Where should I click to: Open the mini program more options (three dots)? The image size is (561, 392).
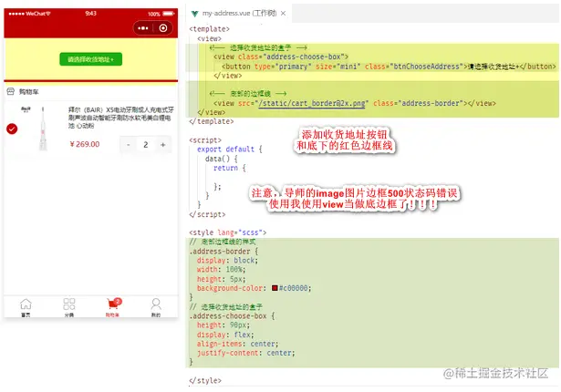point(142,28)
